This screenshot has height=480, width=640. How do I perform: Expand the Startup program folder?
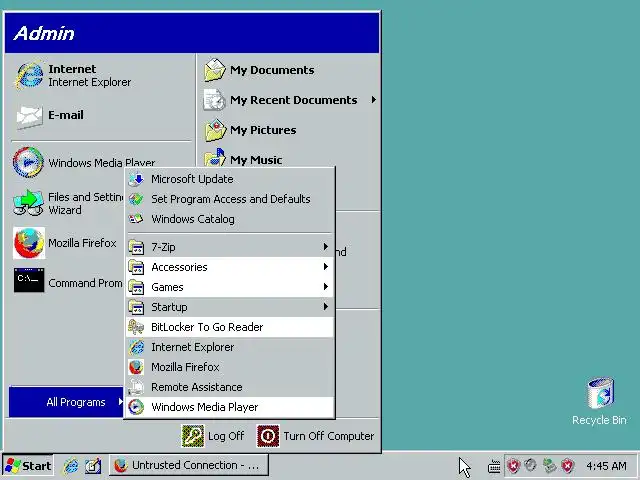pyautogui.click(x=230, y=307)
